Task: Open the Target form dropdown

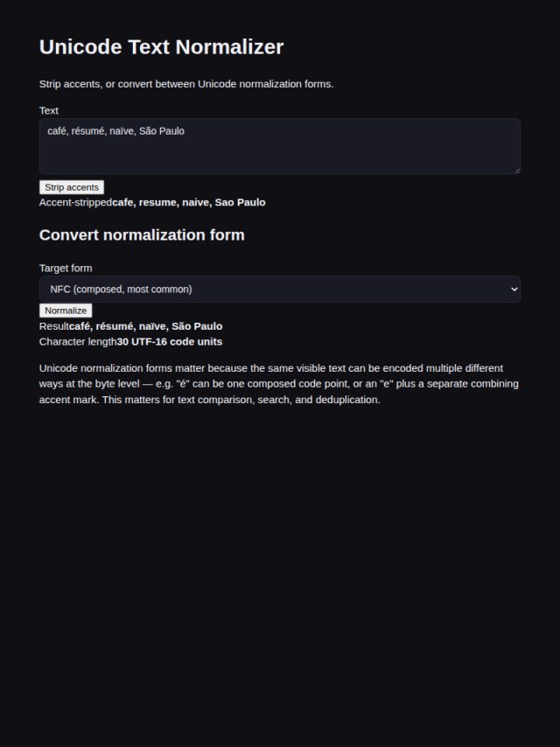Action: (x=280, y=290)
